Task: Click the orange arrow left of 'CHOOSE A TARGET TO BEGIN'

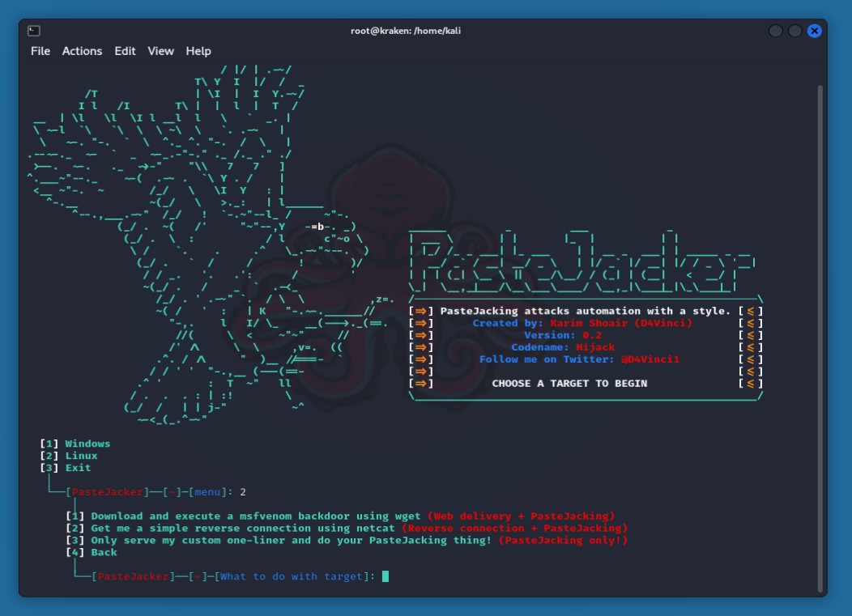Action: click(421, 384)
